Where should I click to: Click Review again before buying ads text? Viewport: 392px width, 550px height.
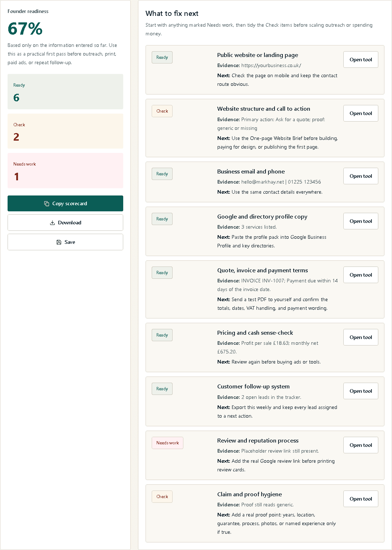pos(276,362)
